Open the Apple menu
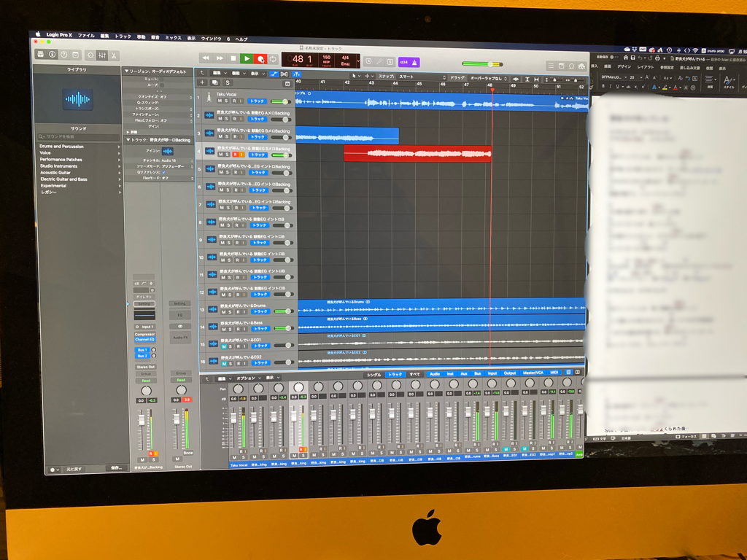 pyautogui.click(x=38, y=34)
